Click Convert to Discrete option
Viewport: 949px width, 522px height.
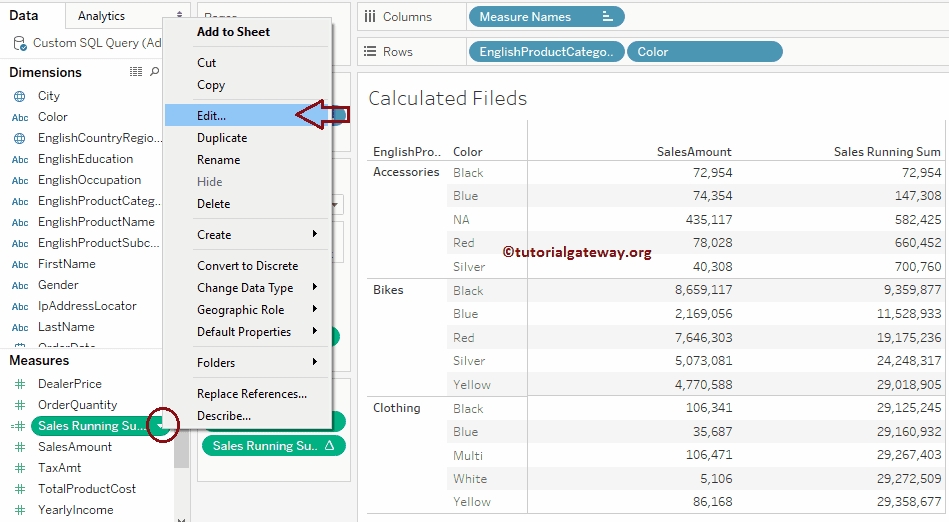(247, 266)
